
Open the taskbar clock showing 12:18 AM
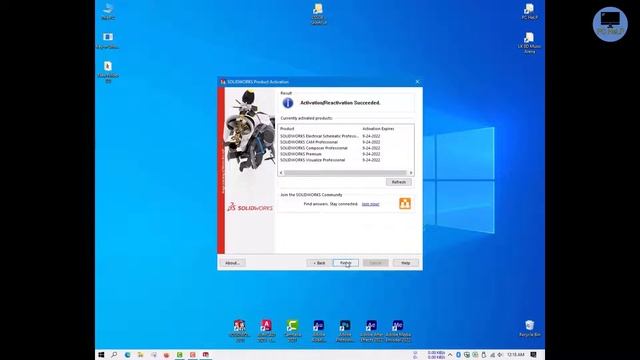click(516, 355)
